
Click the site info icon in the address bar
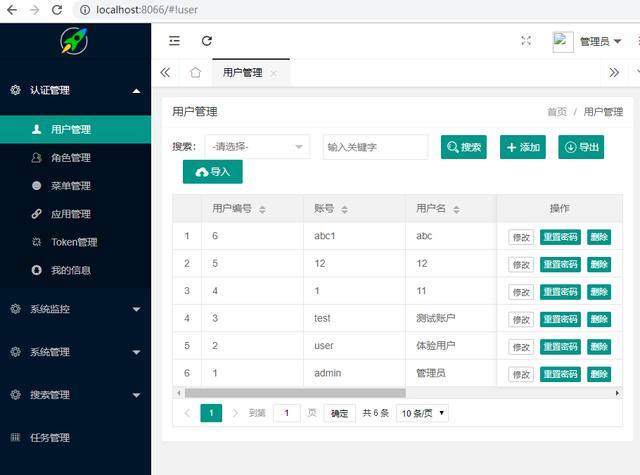tap(84, 10)
